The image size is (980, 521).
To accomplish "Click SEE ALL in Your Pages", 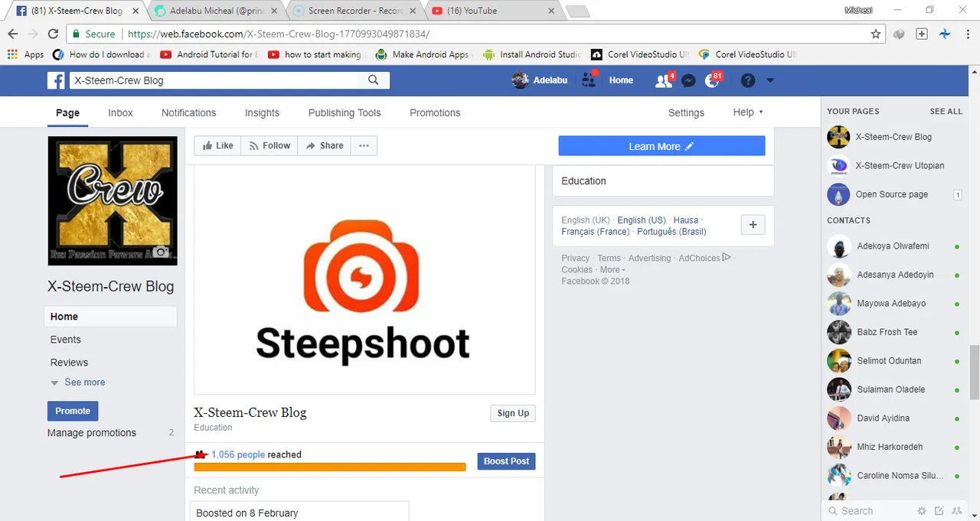I will (x=946, y=111).
